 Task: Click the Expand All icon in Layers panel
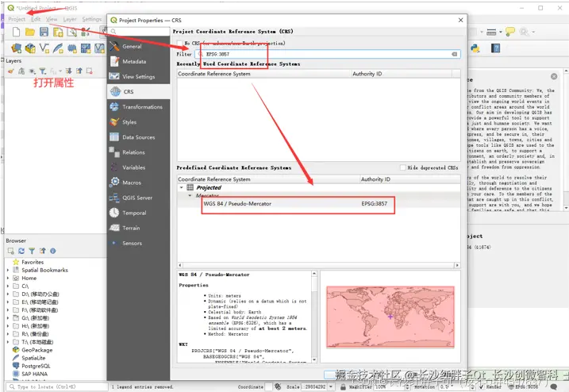68,71
